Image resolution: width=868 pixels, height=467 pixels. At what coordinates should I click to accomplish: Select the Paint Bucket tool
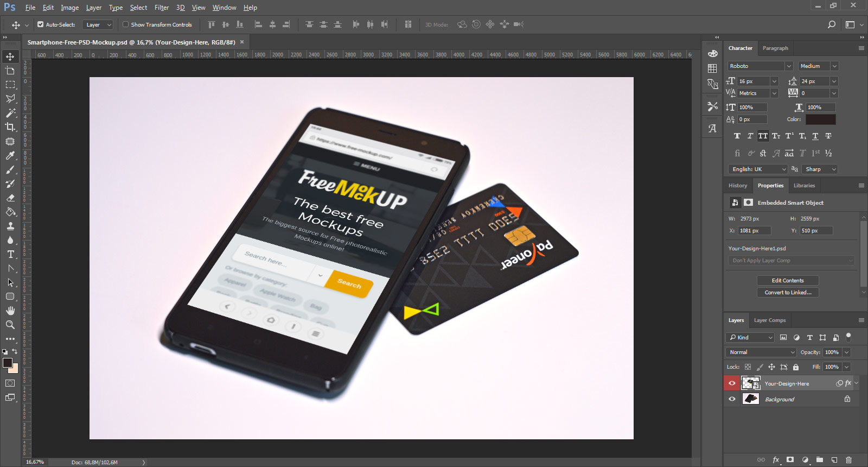pyautogui.click(x=10, y=212)
